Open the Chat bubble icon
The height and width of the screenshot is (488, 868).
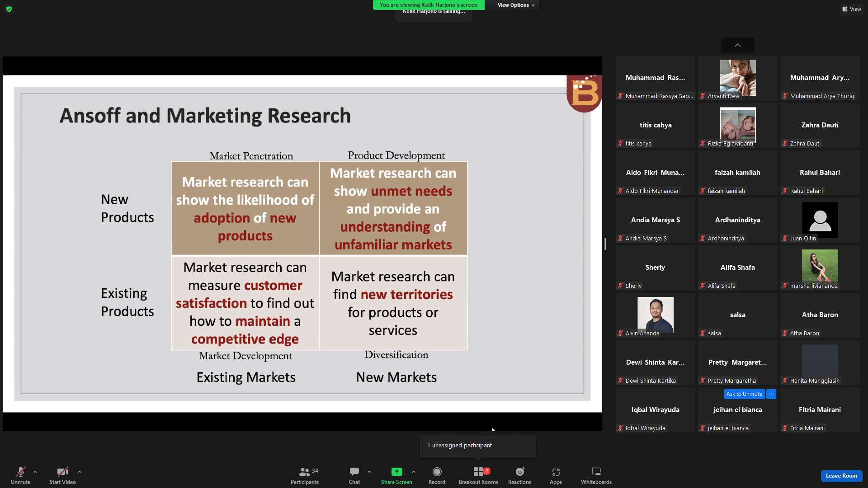point(354,472)
